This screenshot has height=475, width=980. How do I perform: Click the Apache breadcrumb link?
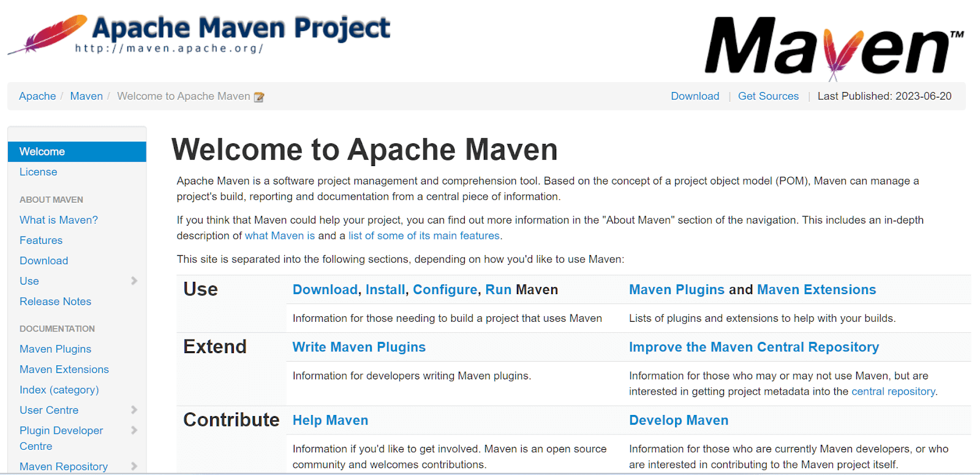click(37, 96)
